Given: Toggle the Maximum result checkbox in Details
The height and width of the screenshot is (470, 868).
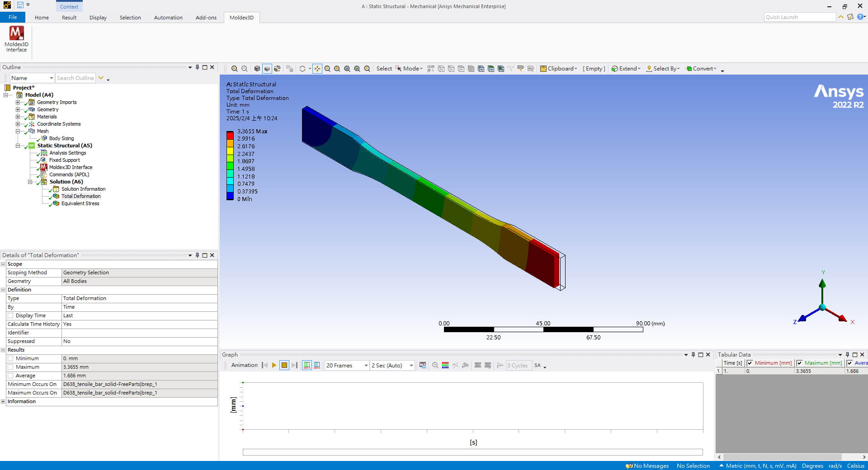Looking at the screenshot, I should (10, 367).
